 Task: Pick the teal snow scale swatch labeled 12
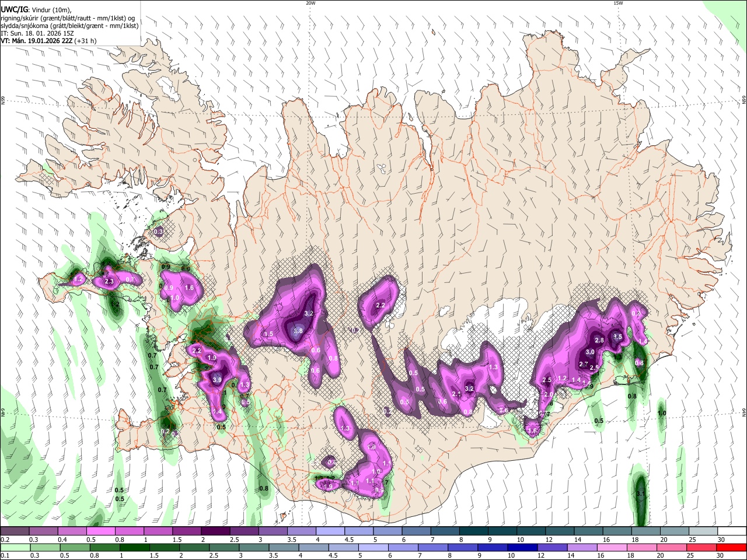[560, 531]
